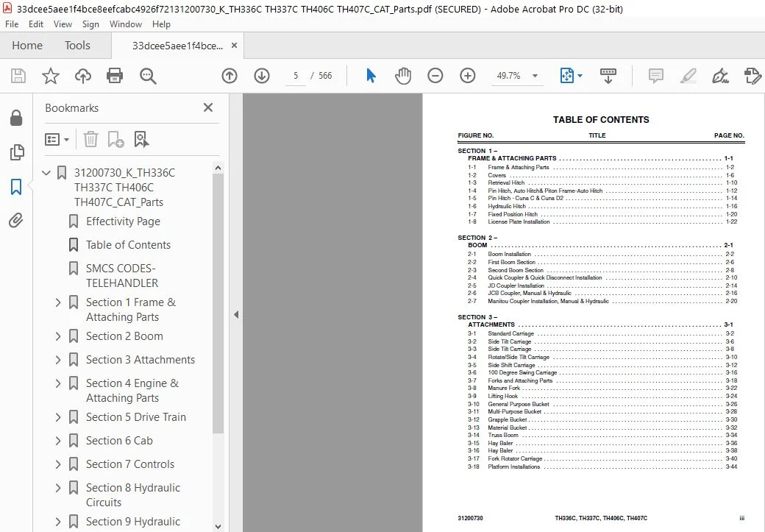Add file to Starred with star icon
Viewport: 765px width, 532px height.
pos(50,76)
